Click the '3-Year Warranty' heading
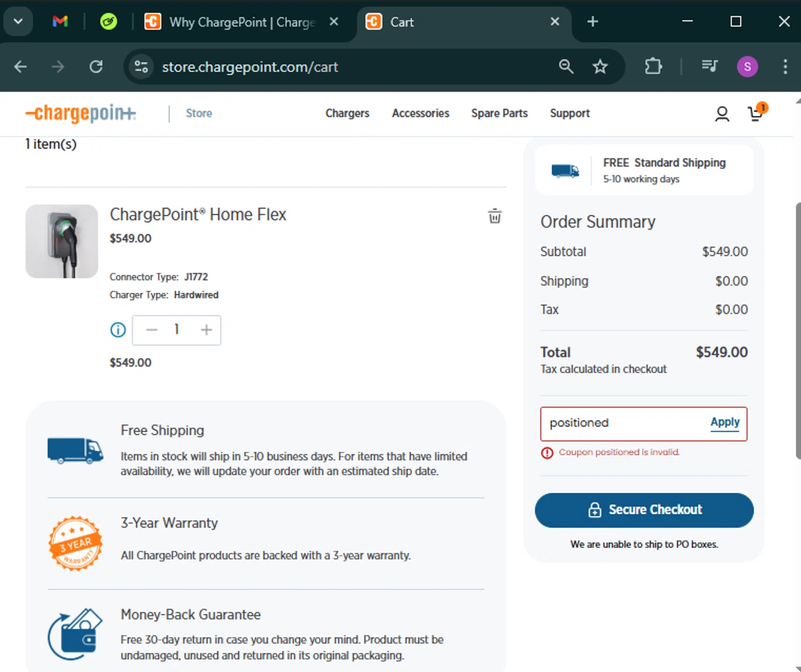This screenshot has height=672, width=801. point(169,522)
